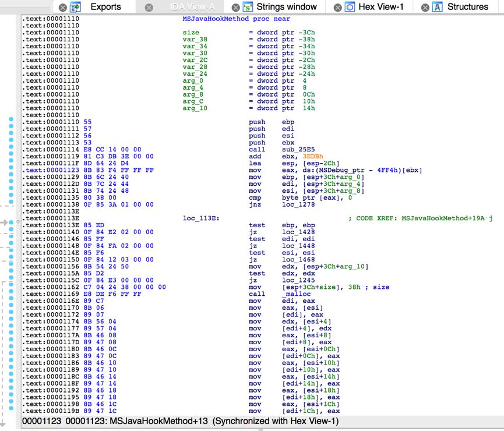Close the Strings window tab
Viewport: 504px width, 431px height.
coord(235,7)
